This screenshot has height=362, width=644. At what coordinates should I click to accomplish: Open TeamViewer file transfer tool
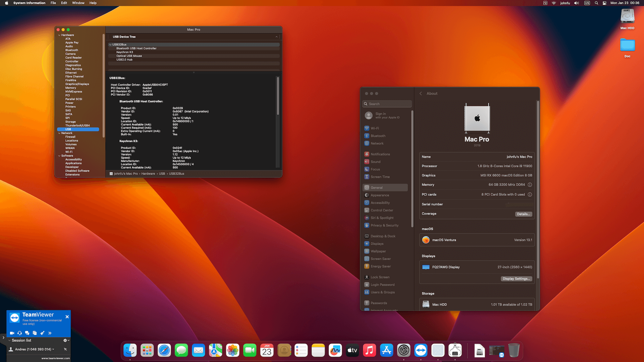pyautogui.click(x=35, y=333)
